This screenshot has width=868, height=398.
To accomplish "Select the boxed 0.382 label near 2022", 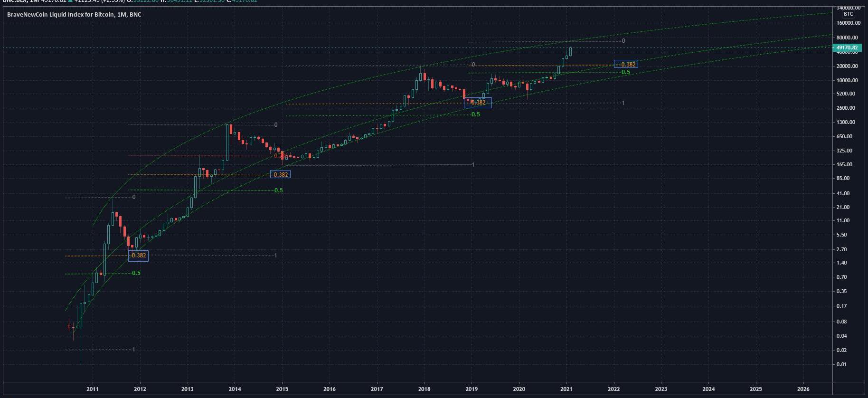I will 626,64.
